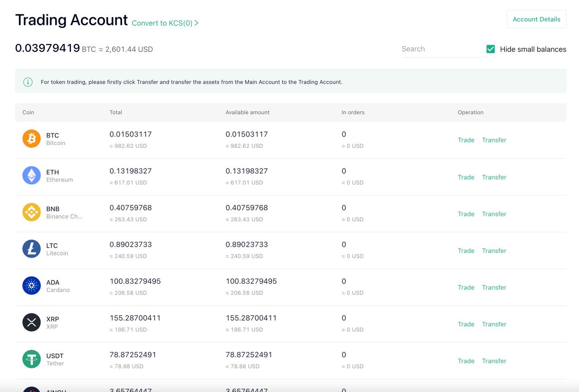
Task: Click the Available amount column header
Action: (x=247, y=112)
